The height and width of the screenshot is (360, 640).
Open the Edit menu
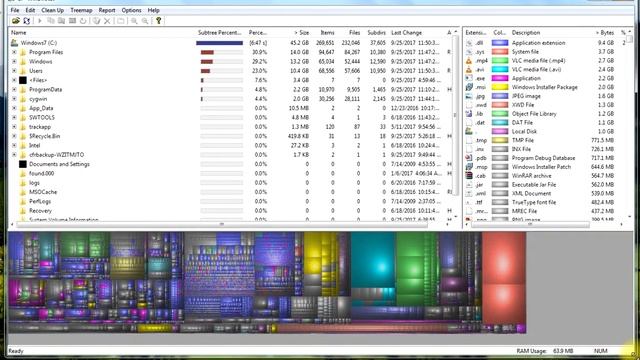pyautogui.click(x=30, y=10)
